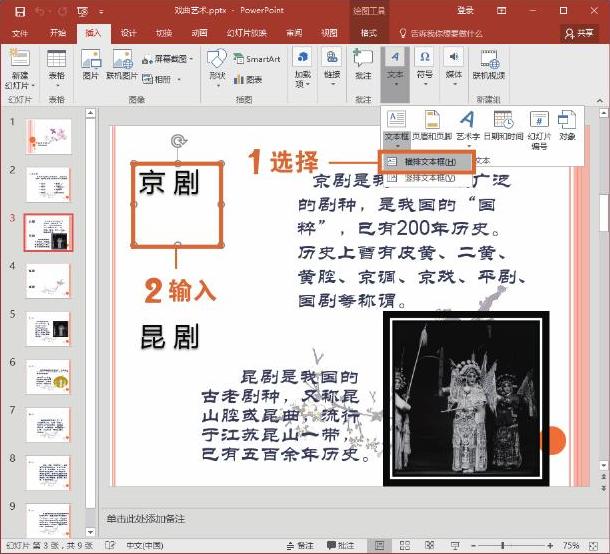Select slide 7 thumbnail
Viewport: 610px width, 554px height.
pos(49,424)
